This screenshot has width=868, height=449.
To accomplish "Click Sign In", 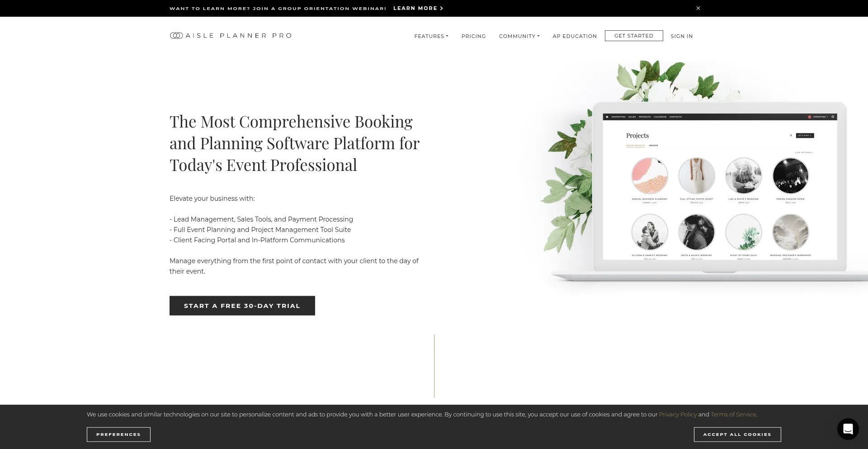I will click(681, 36).
